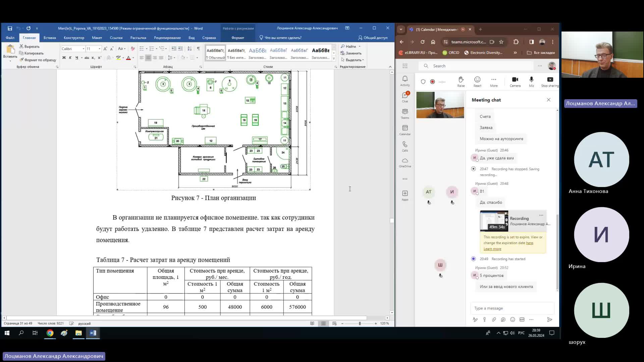The image size is (644, 362).
Task: Send message with the paper plane icon
Action: pyautogui.click(x=549, y=320)
